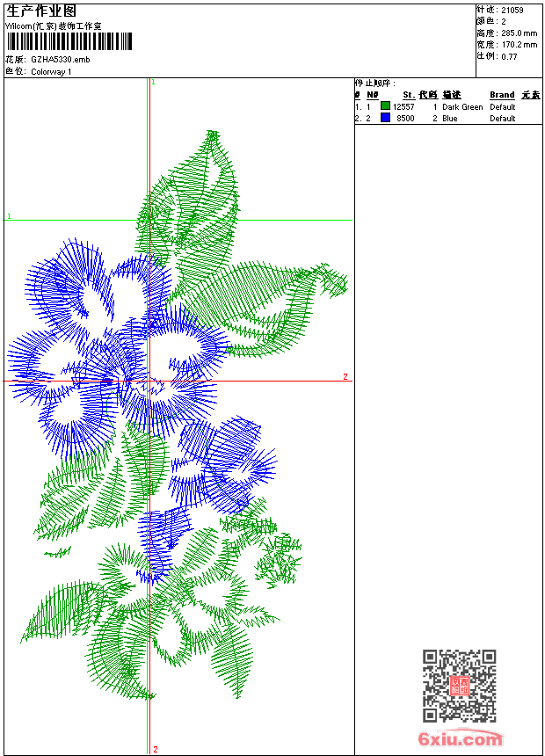Click the width value 170.2 mm

click(519, 44)
